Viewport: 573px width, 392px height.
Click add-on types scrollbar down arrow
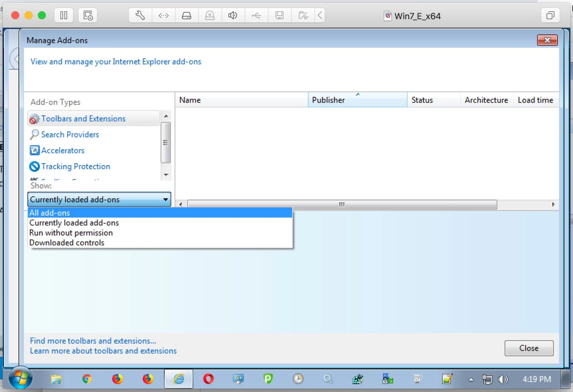coord(166,175)
